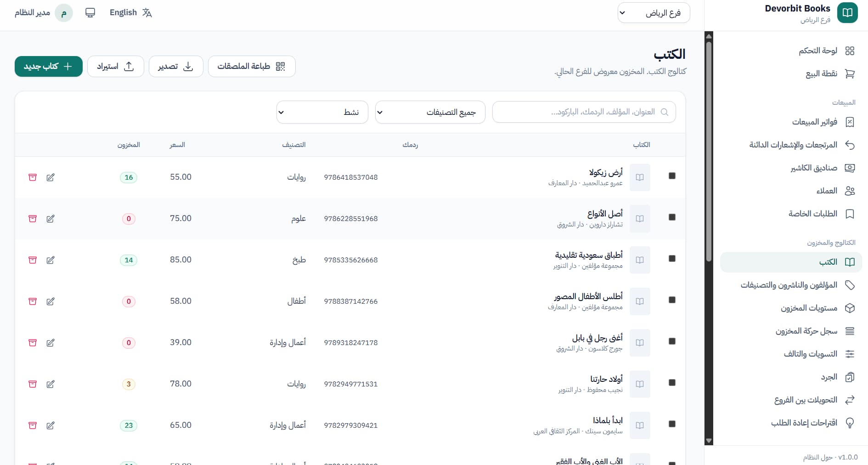Open لوحة التحكم in the sidebar
This screenshot has height=465, width=868.
tap(791, 51)
